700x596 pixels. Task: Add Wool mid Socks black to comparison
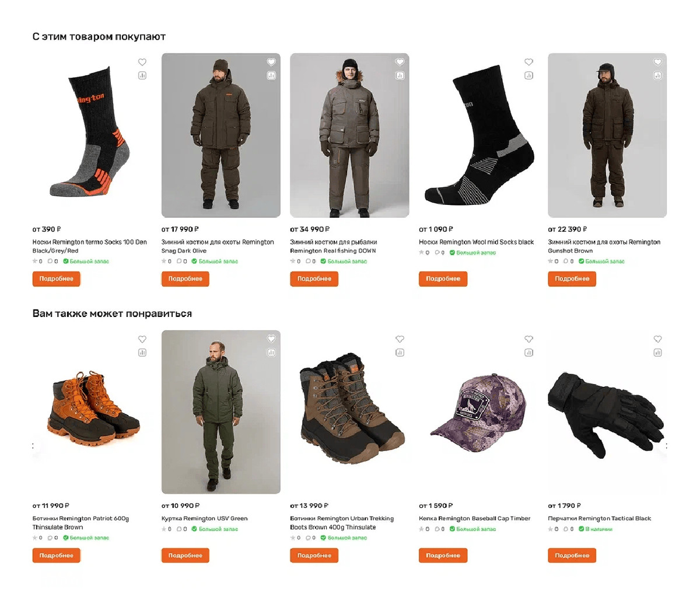528,75
